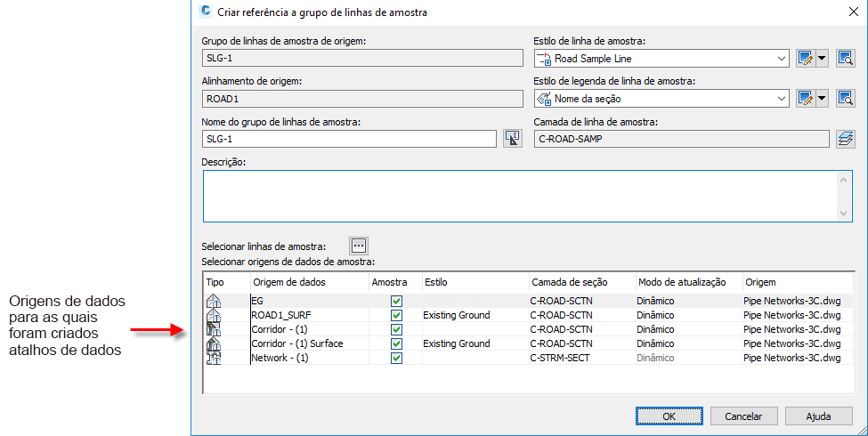Uncheck the EG sample checkbox
The width and height of the screenshot is (868, 436).
point(396,302)
